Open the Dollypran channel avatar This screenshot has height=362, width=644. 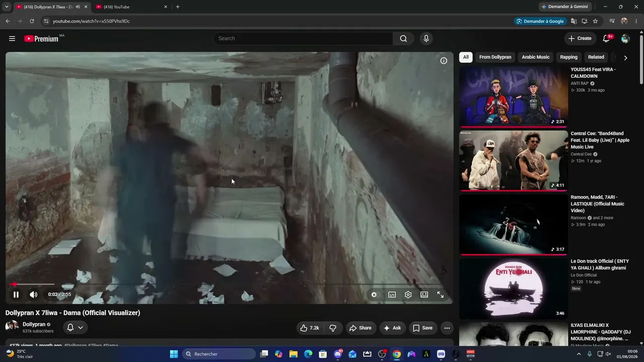tap(12, 327)
